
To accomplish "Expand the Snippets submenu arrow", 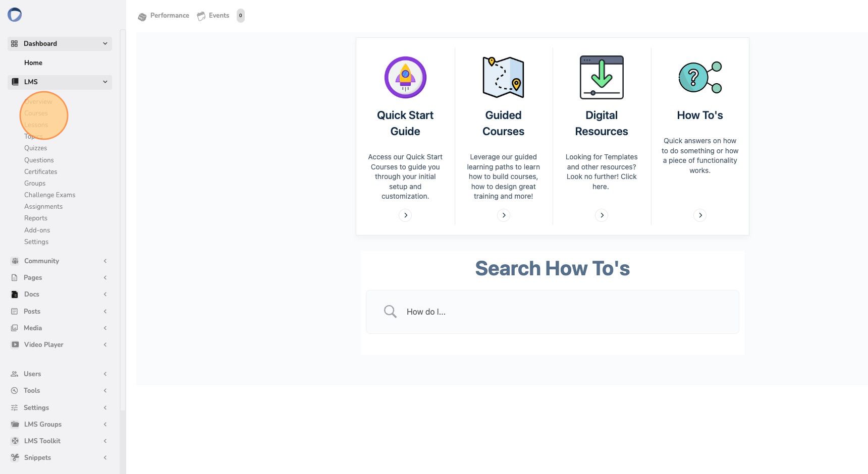I will (105, 457).
